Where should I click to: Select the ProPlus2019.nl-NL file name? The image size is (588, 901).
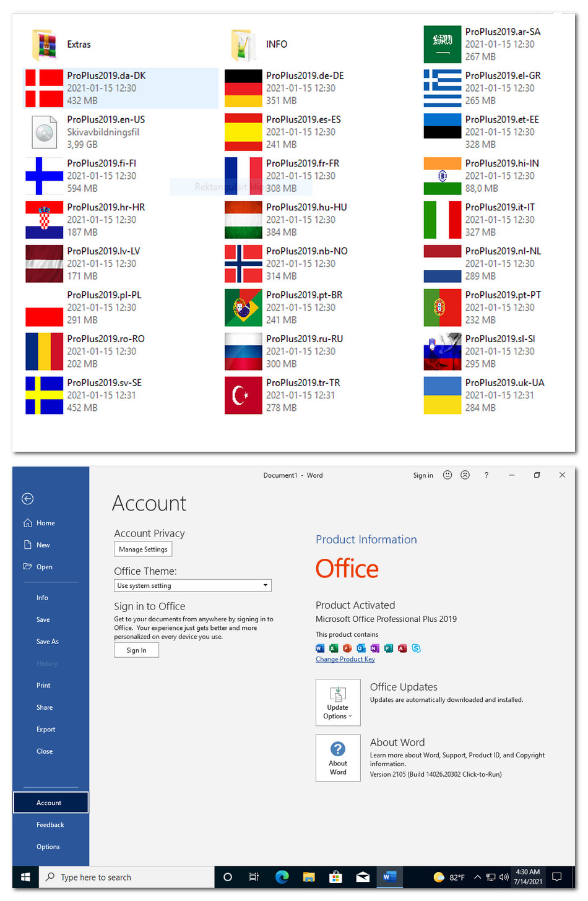pyautogui.click(x=503, y=251)
